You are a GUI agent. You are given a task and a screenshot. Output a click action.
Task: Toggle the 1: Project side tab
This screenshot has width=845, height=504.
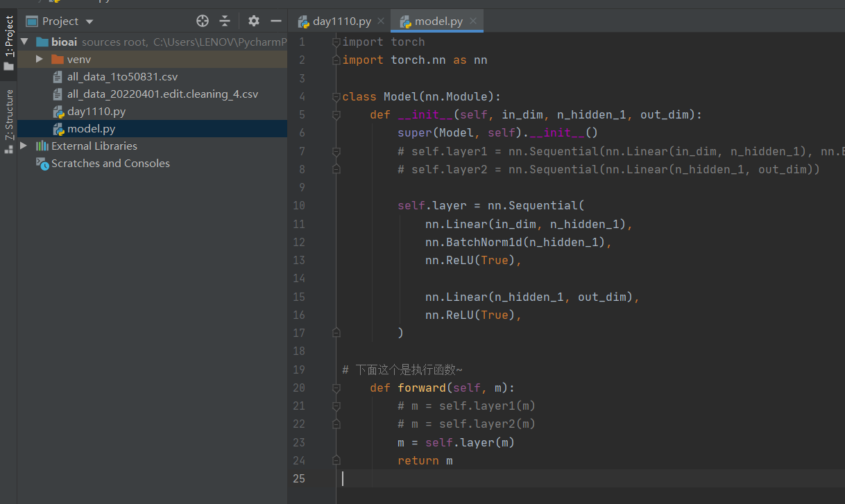[x=9, y=43]
